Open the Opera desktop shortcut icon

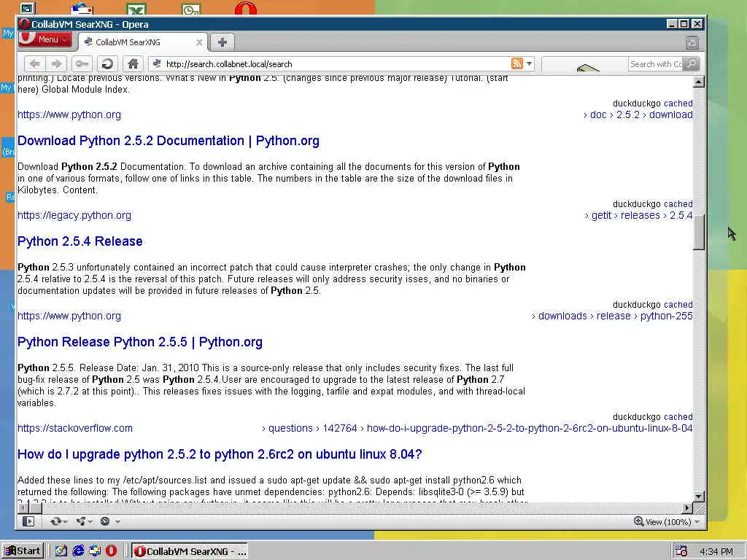pyautogui.click(x=245, y=9)
